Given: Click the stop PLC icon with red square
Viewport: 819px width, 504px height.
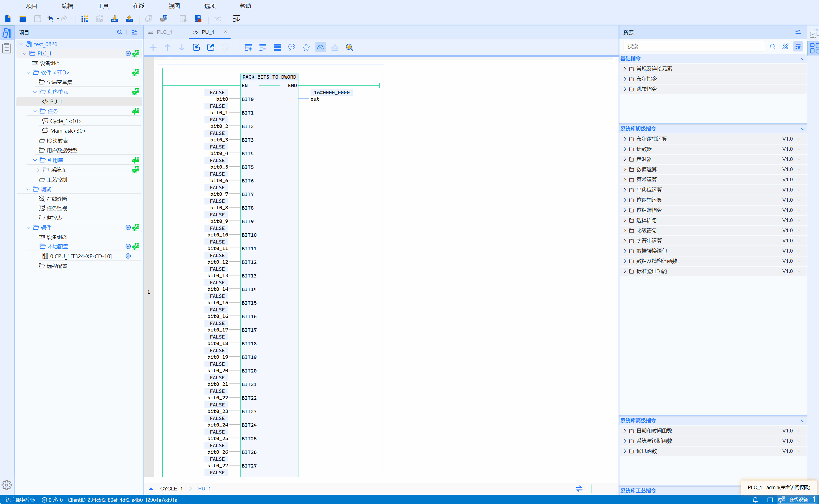Looking at the screenshot, I should coord(198,19).
